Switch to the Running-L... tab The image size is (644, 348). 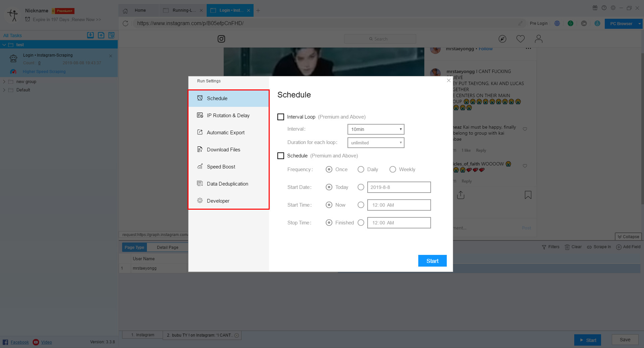coord(183,10)
